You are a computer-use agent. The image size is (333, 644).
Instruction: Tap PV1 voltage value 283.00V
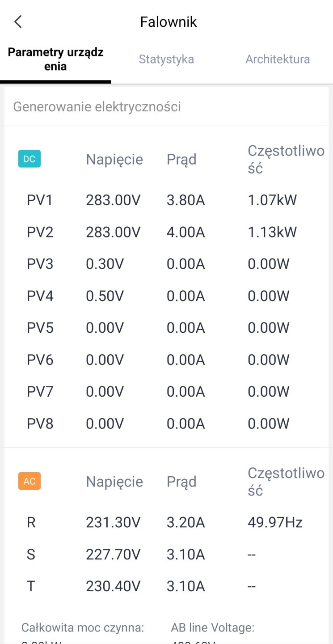point(113,200)
